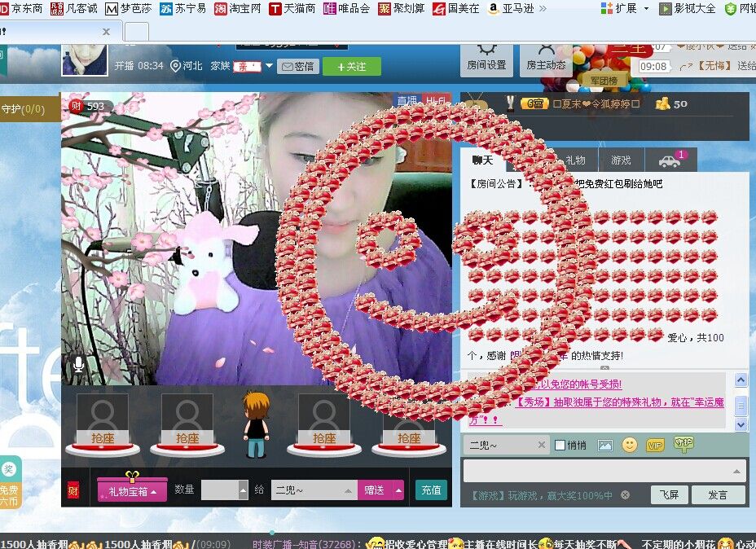Open the 礼物宝箱 gift box menu
The height and width of the screenshot is (549, 756).
coord(133,490)
